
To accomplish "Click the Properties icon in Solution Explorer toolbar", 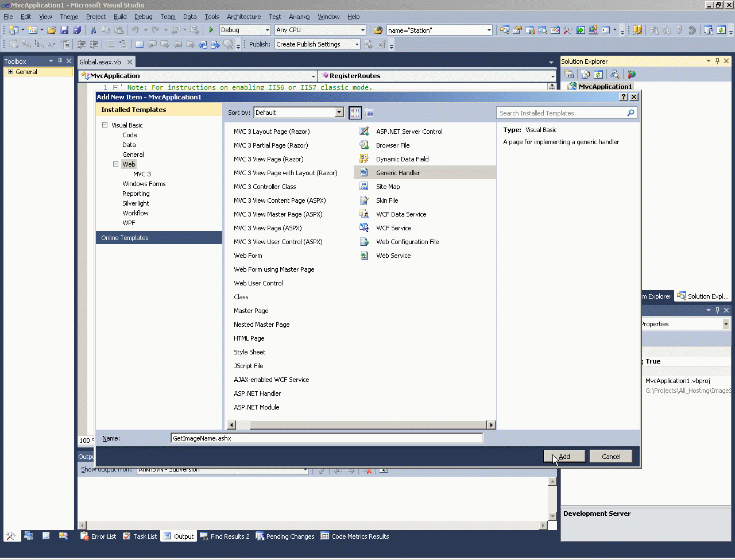I will pyautogui.click(x=569, y=74).
